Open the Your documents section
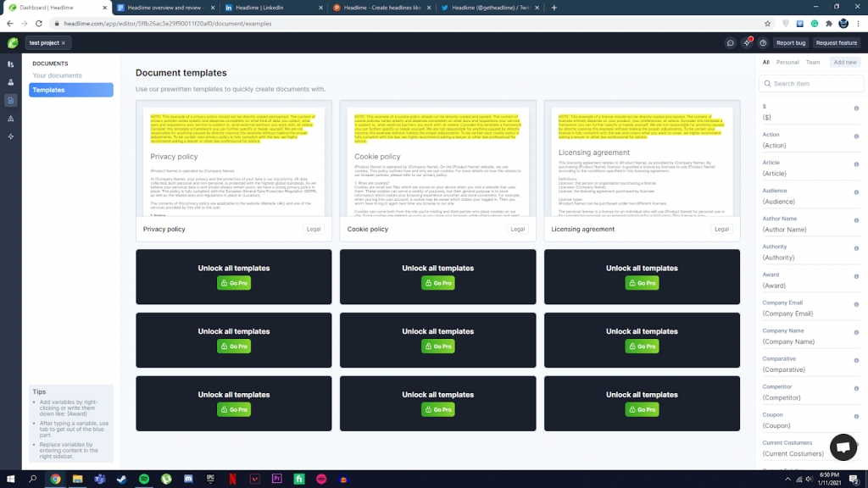 pos(57,75)
